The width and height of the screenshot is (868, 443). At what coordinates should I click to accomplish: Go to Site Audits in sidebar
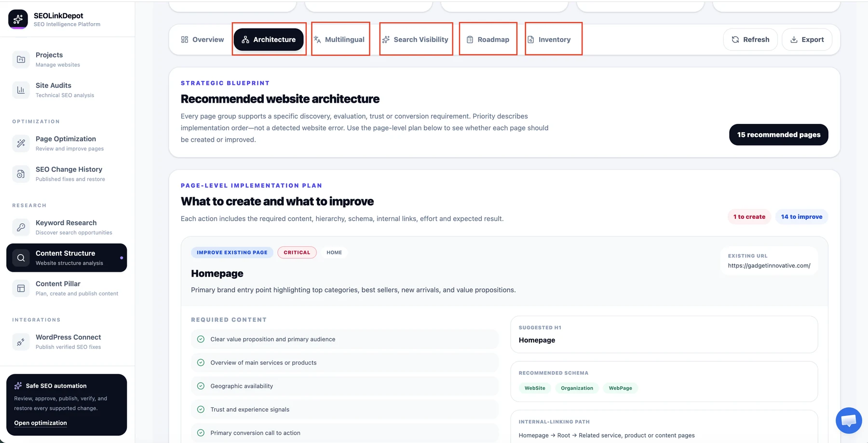(54, 85)
